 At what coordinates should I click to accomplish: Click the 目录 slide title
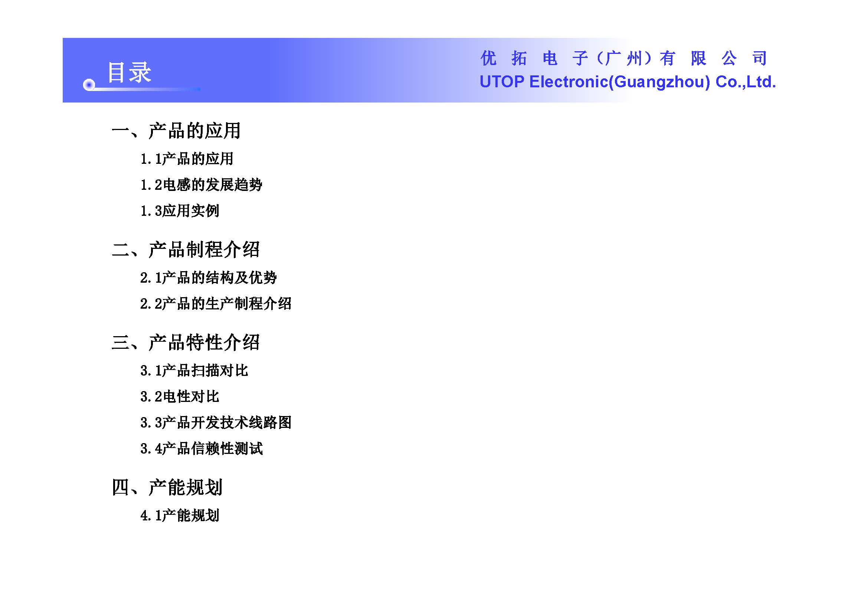pos(129,72)
